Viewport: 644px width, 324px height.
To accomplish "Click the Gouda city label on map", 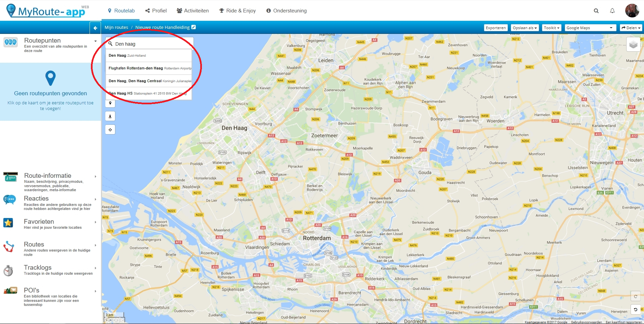I will click(x=425, y=172).
